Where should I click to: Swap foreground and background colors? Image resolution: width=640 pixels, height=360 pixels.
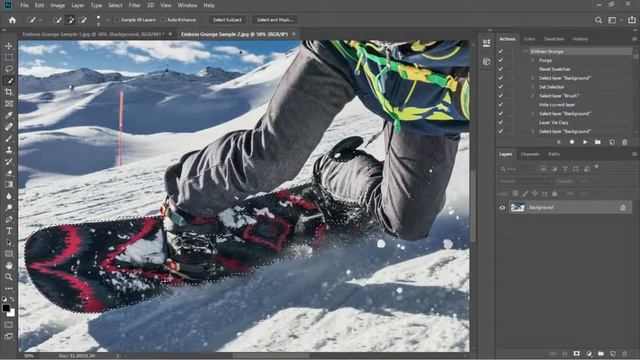[12, 299]
